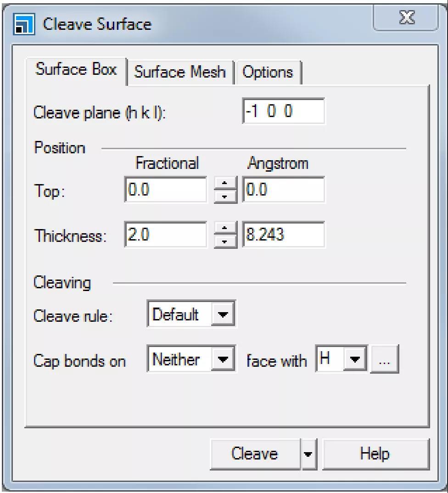Viewport: 448px width, 493px height.
Task: Click the Top Fractional input field
Action: (x=166, y=190)
